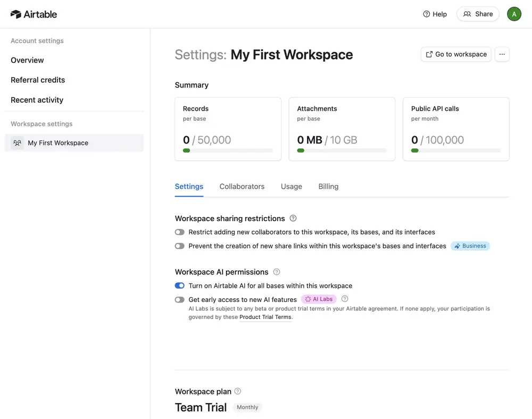The width and height of the screenshot is (532, 419).
Task: Click the AI Labs badge
Action: pyautogui.click(x=319, y=299)
